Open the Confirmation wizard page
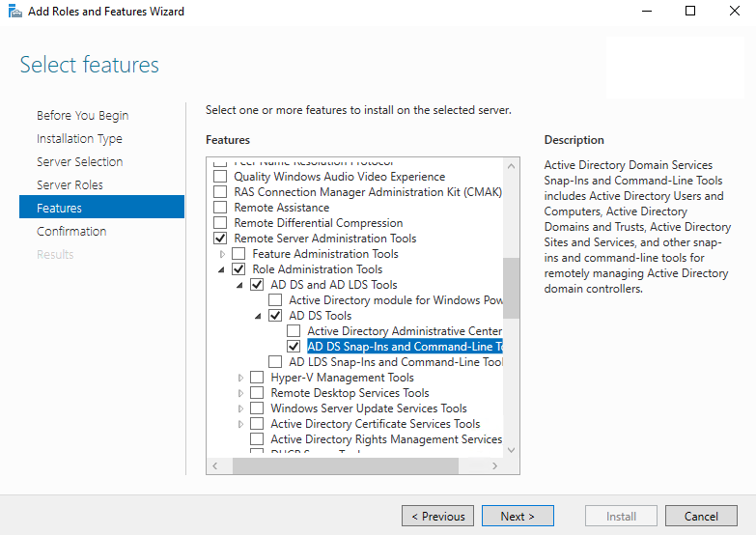Viewport: 756px width, 535px height. [x=71, y=231]
